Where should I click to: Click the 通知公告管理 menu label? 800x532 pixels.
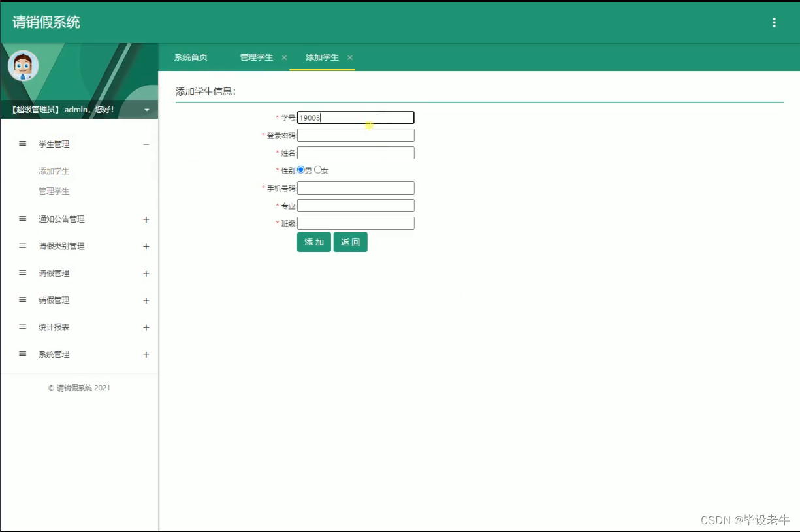(x=61, y=219)
